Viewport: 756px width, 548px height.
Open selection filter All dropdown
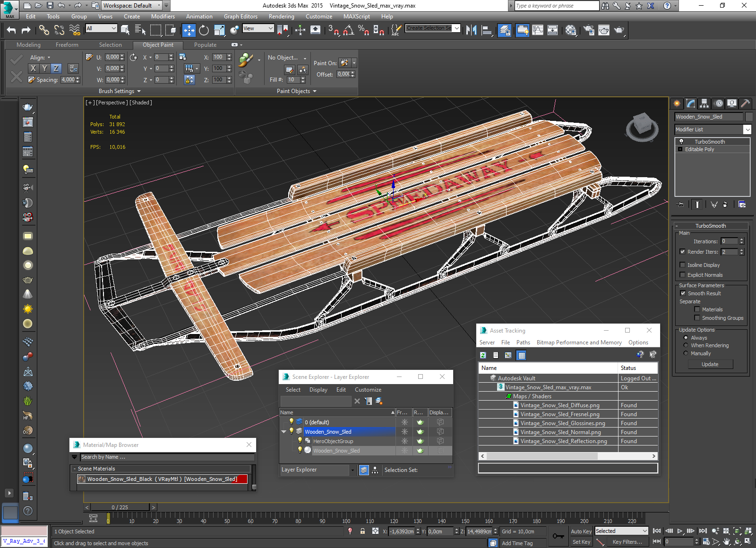coord(101,28)
